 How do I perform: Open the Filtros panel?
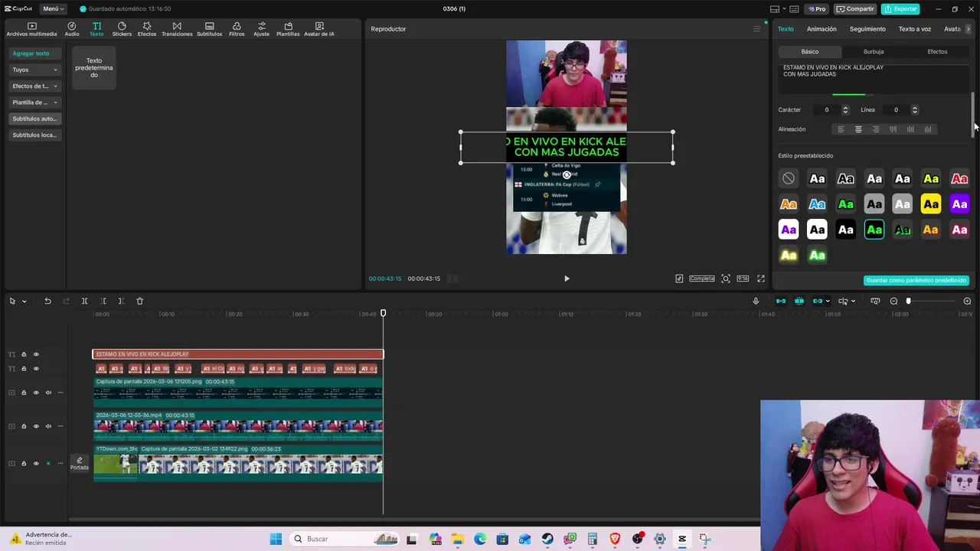[x=237, y=29]
